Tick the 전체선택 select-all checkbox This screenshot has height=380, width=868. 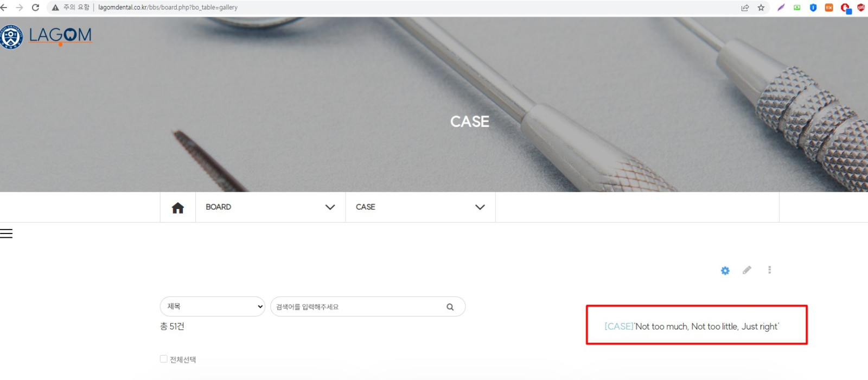pos(163,359)
